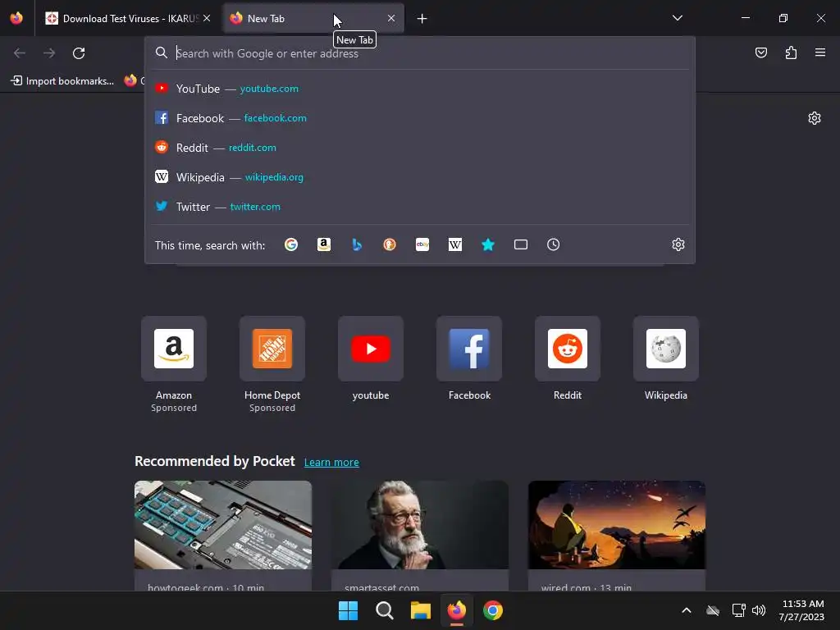Search this time with Google
This screenshot has width=840, height=630.
coord(291,244)
